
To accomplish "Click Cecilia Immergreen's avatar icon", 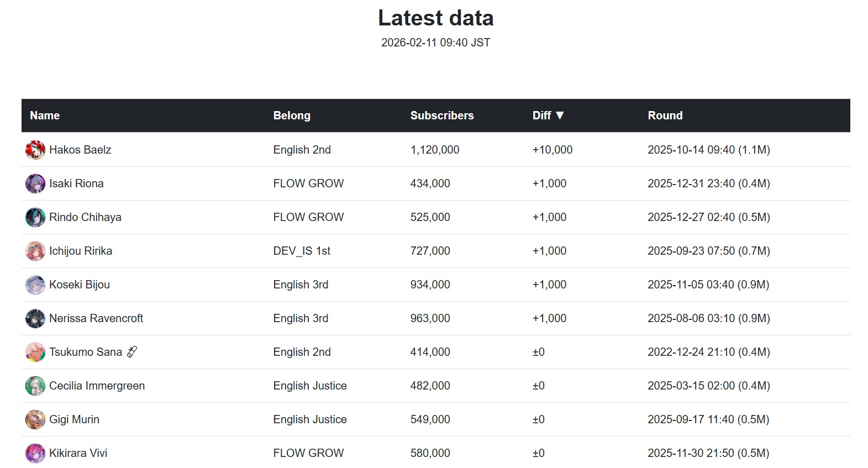I will pyautogui.click(x=35, y=386).
